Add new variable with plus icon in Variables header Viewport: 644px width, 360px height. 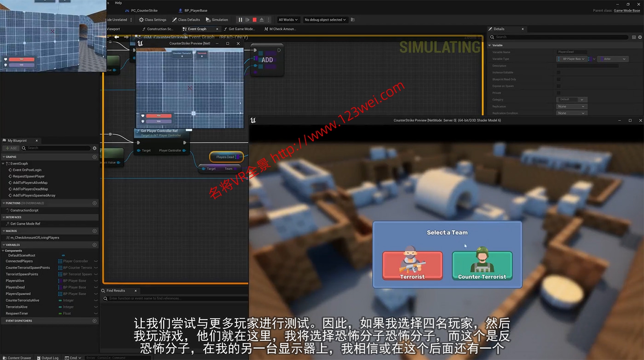pyautogui.click(x=95, y=245)
